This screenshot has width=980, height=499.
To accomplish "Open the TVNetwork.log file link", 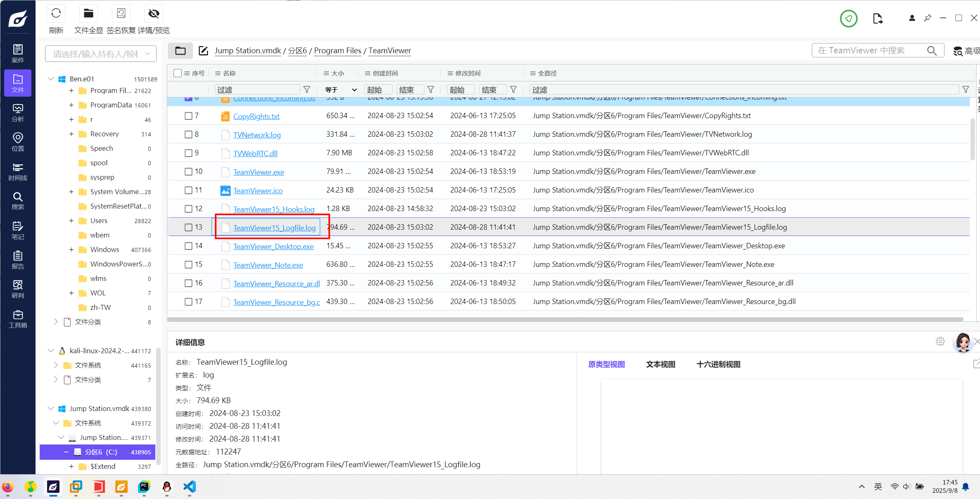I will tap(257, 135).
